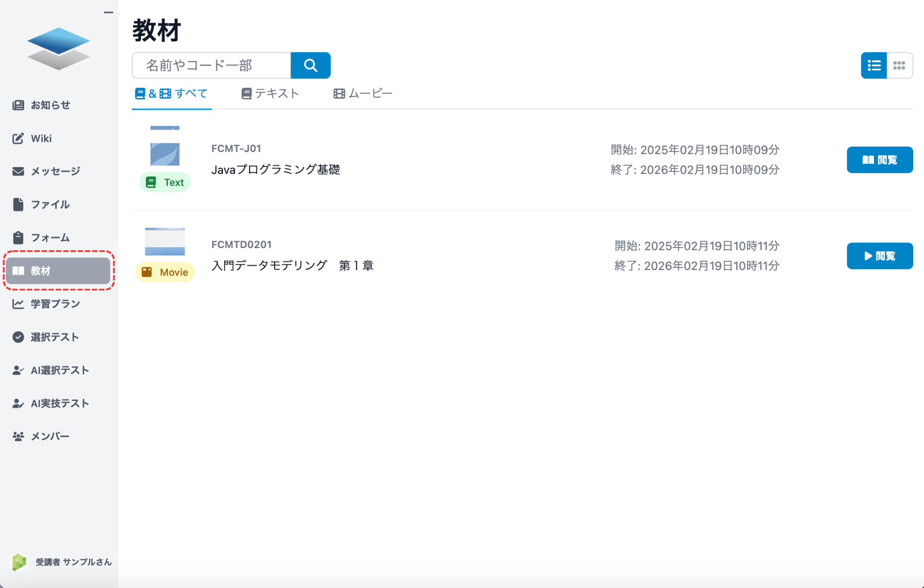This screenshot has height=588, width=924.
Task: Open the メンバー members list
Action: [x=50, y=436]
